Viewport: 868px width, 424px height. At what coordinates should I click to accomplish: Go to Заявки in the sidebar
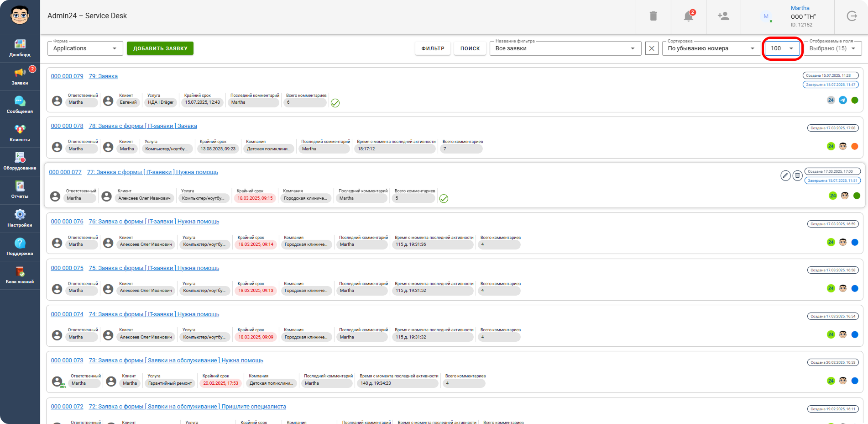pyautogui.click(x=20, y=76)
